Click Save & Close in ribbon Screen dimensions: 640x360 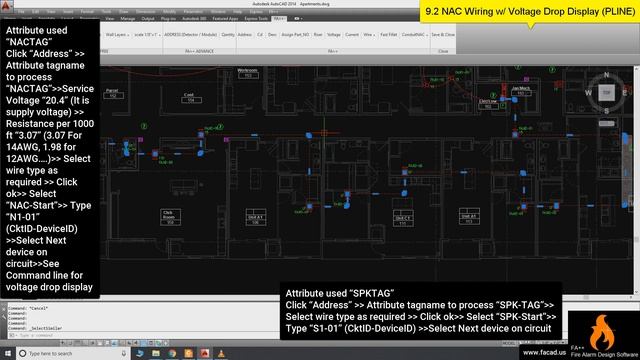coord(443,35)
